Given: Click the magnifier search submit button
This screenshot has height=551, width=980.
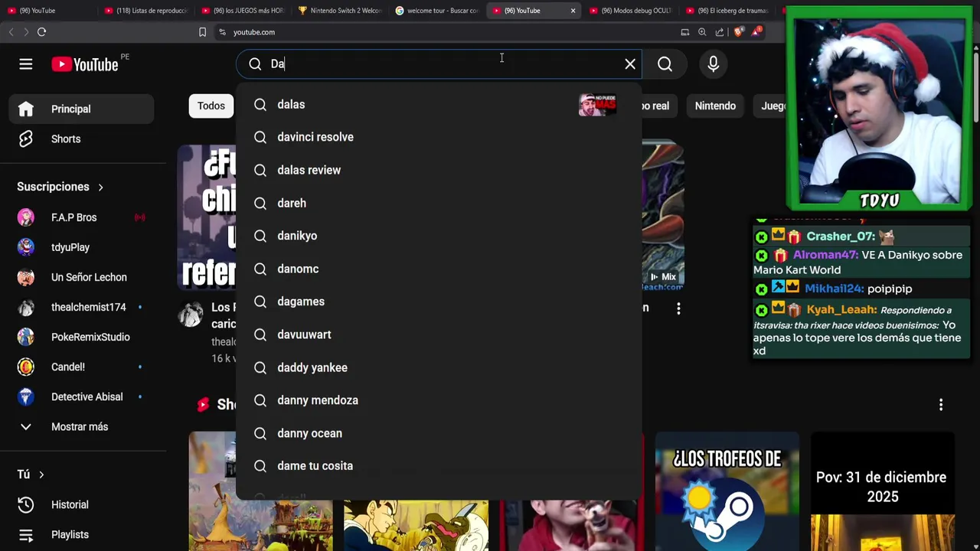Looking at the screenshot, I should coord(665,64).
